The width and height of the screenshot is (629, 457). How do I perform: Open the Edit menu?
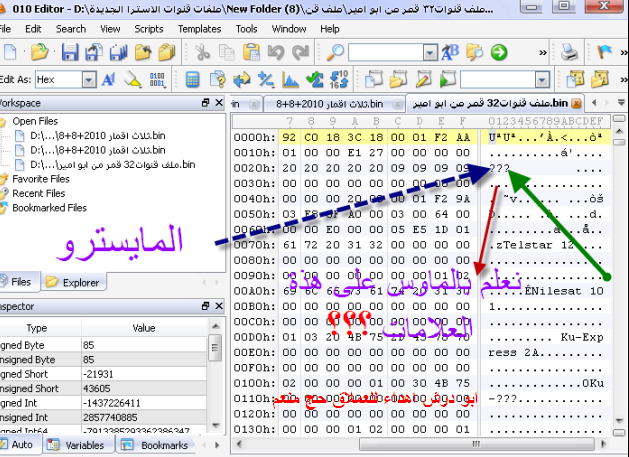click(x=33, y=29)
